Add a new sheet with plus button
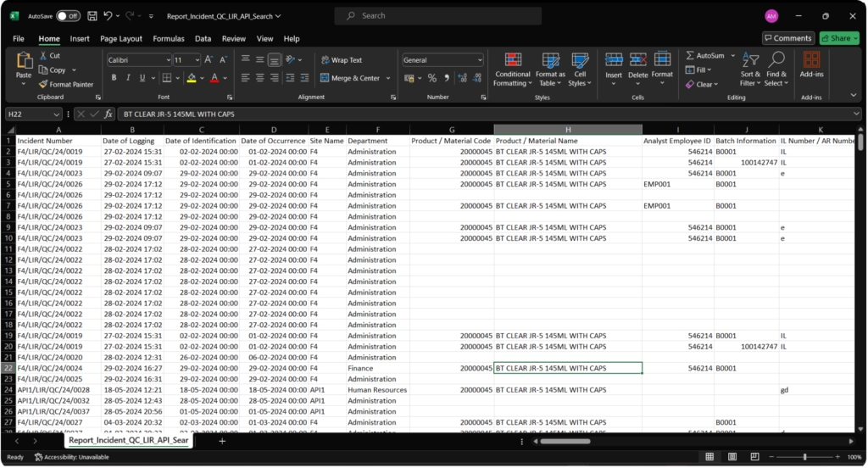The height and width of the screenshot is (468, 868). tap(222, 441)
